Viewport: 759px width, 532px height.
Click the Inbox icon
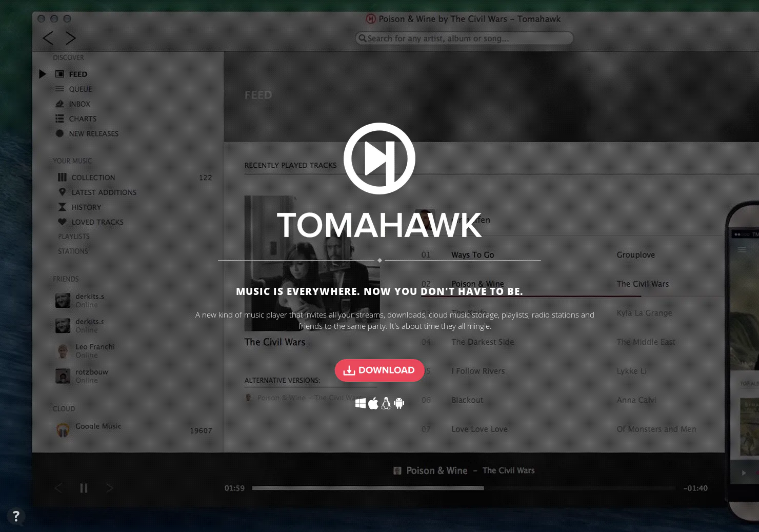tap(60, 104)
